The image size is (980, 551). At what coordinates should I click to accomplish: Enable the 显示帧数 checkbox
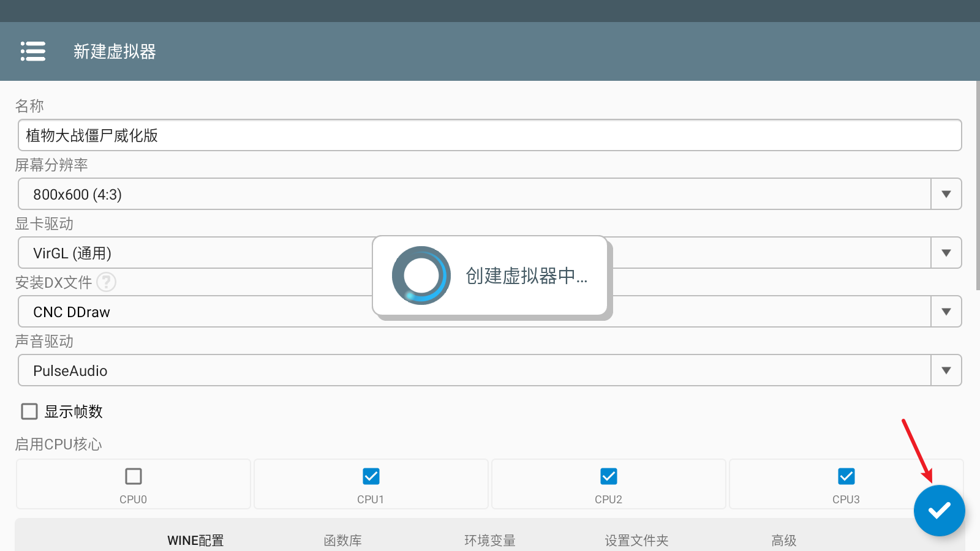[x=29, y=411]
